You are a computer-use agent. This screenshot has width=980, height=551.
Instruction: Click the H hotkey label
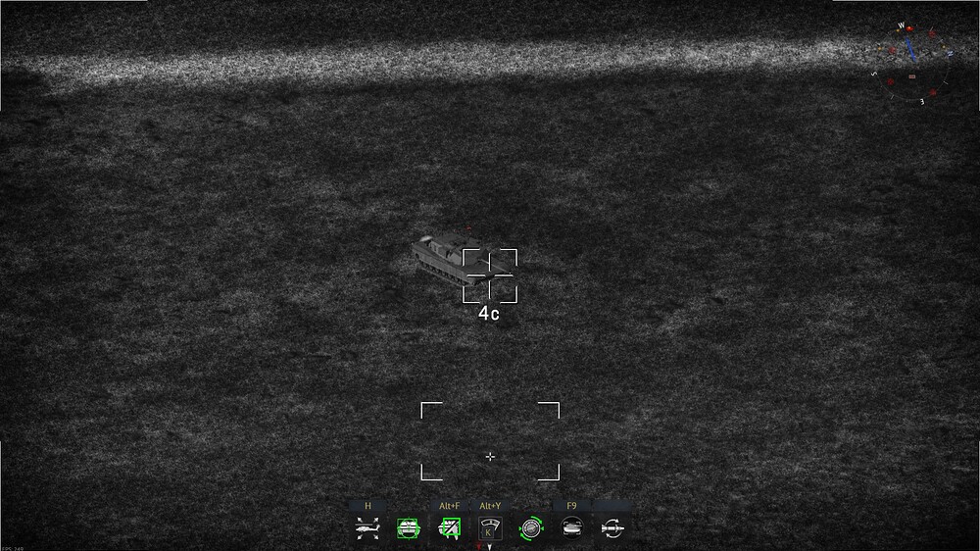(367, 505)
